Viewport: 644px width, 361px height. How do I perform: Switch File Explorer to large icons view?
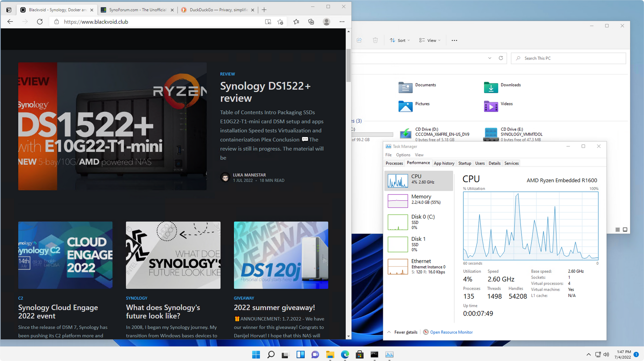pos(625,230)
